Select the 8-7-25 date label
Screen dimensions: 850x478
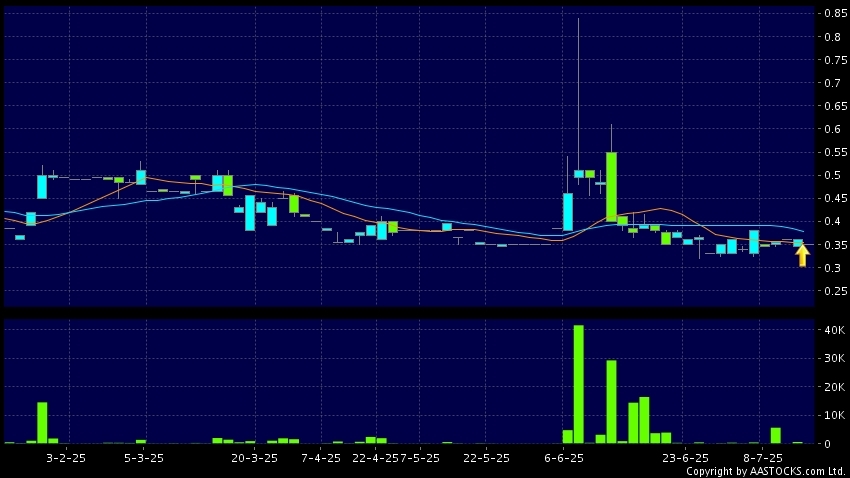(763, 458)
